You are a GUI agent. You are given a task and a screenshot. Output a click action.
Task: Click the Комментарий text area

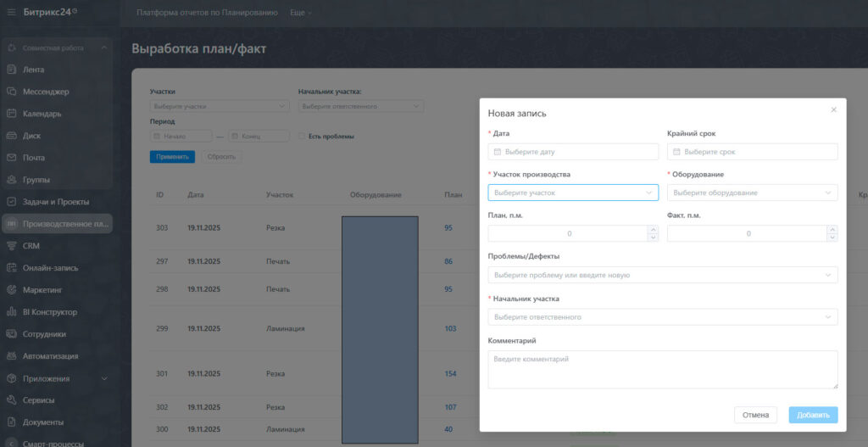click(662, 370)
